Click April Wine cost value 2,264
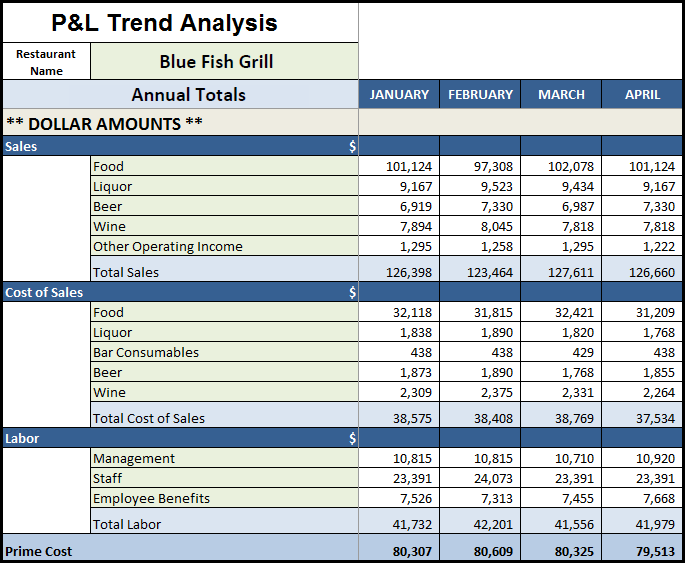This screenshot has height=563, width=685. (642, 392)
